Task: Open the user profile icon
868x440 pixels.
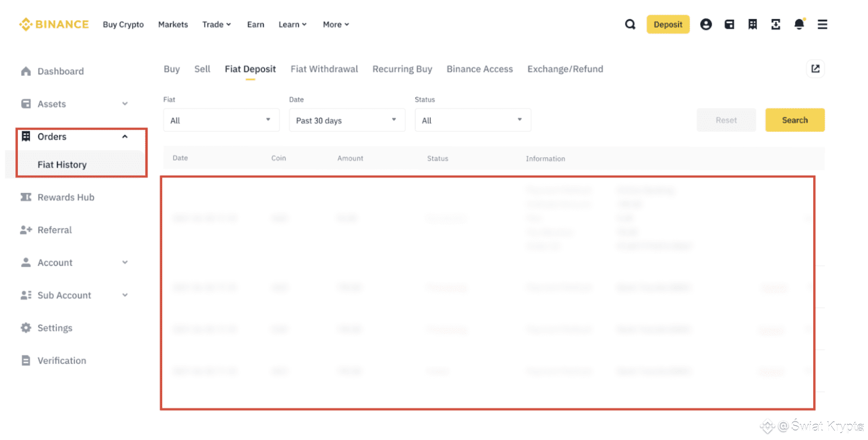Action: 706,24
